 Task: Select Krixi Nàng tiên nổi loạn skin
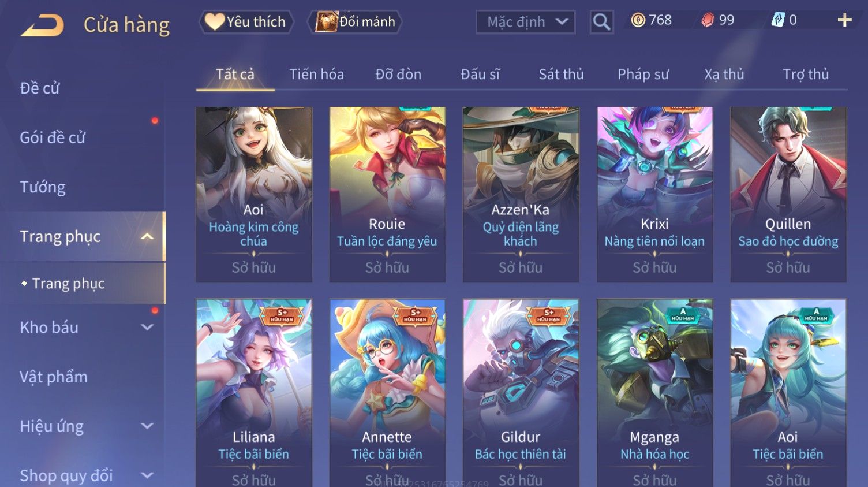654,194
